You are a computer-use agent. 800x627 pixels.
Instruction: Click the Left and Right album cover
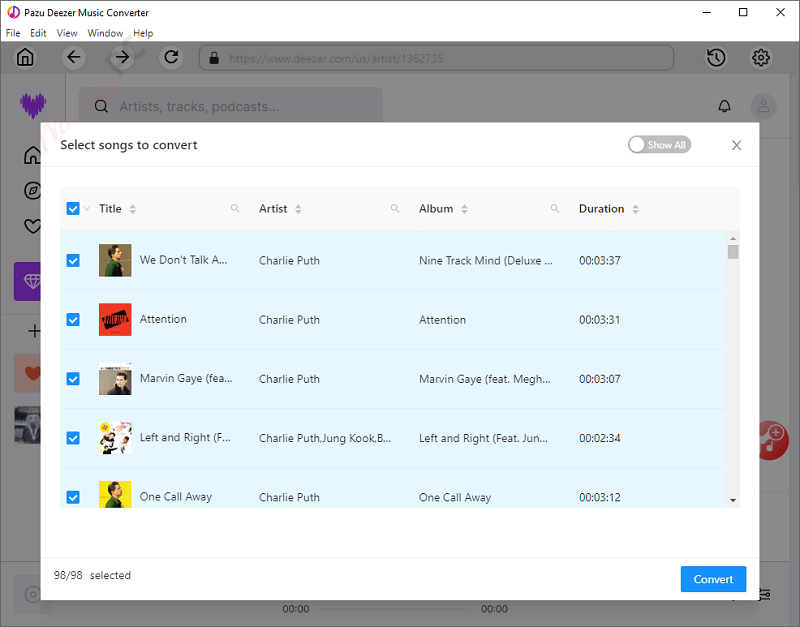pos(115,438)
